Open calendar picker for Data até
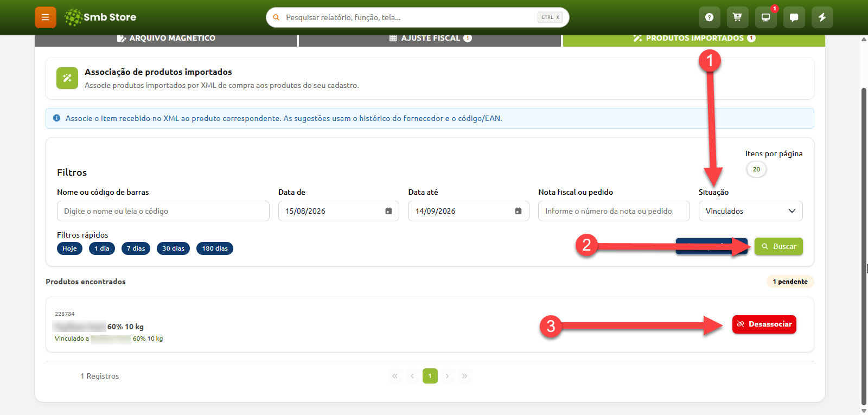 tap(518, 211)
